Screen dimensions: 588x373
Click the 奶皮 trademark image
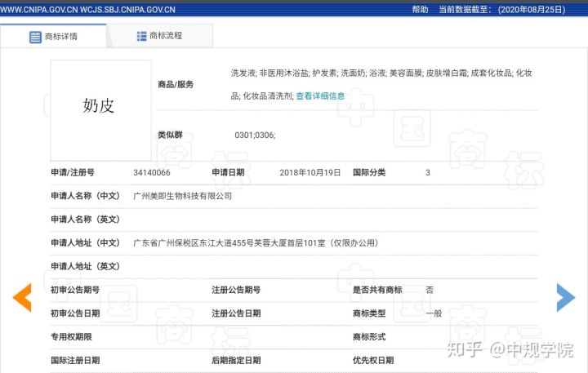click(x=101, y=110)
